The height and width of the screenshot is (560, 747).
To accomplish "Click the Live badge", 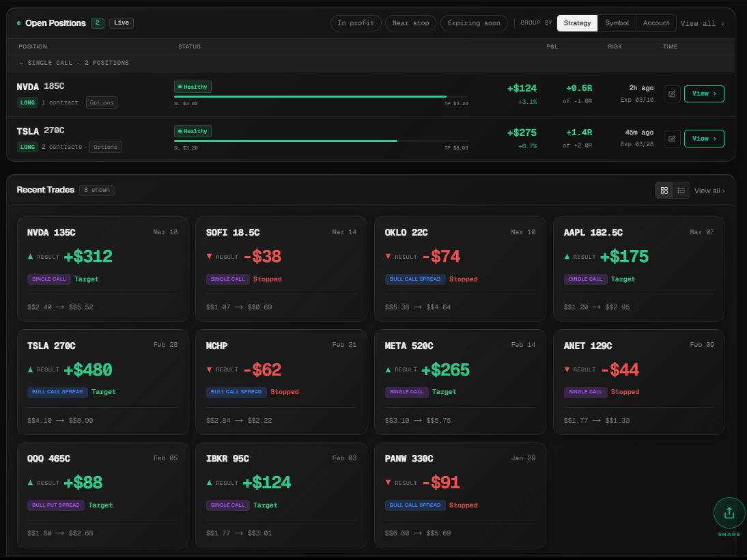I will point(122,23).
